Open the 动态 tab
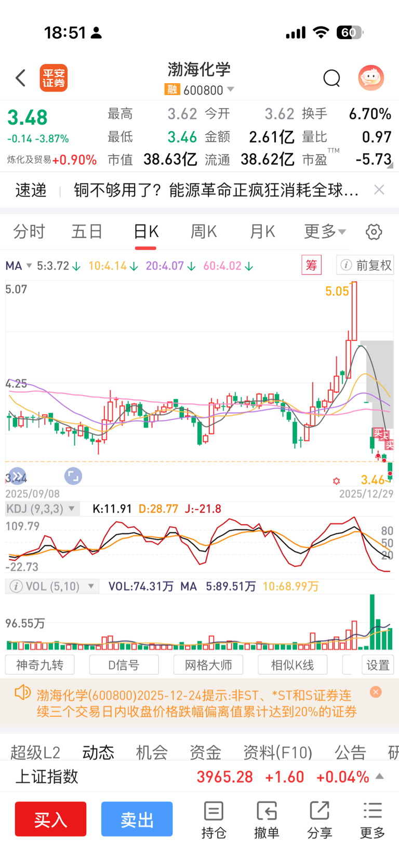This screenshot has height=868, width=399. [x=98, y=752]
